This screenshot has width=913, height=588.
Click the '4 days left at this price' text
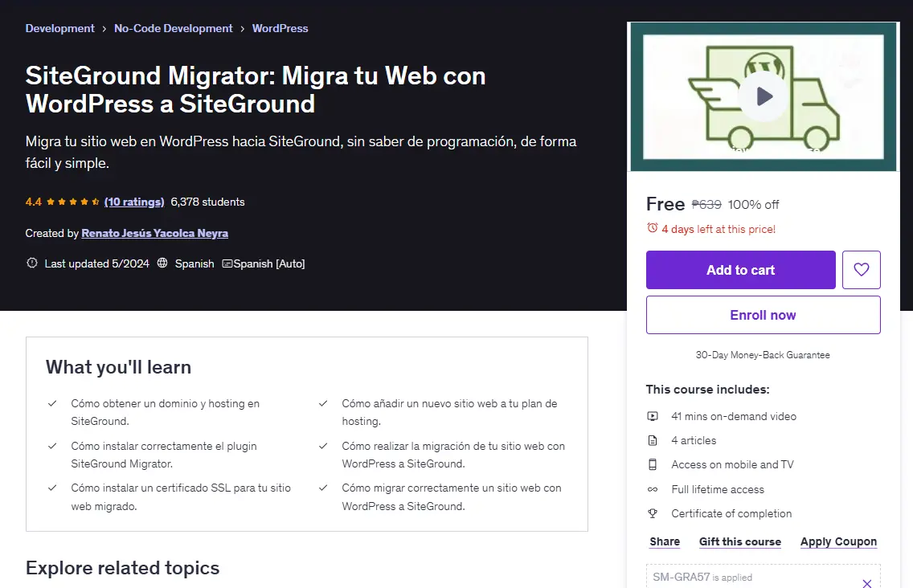click(719, 229)
